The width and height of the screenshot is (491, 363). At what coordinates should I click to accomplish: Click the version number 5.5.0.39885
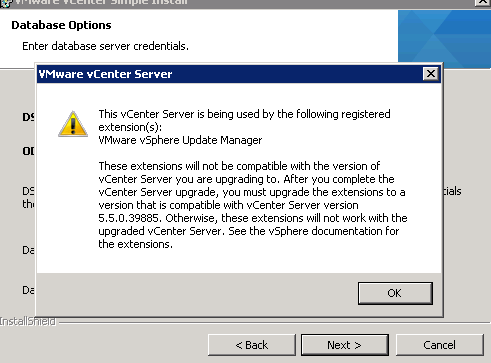pyautogui.click(x=128, y=218)
